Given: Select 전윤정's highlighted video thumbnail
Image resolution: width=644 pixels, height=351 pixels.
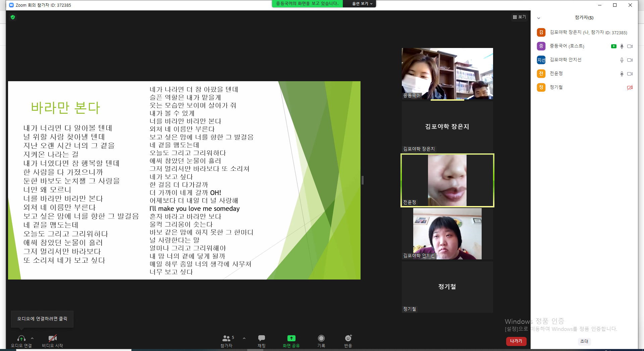Looking at the screenshot, I should (447, 181).
